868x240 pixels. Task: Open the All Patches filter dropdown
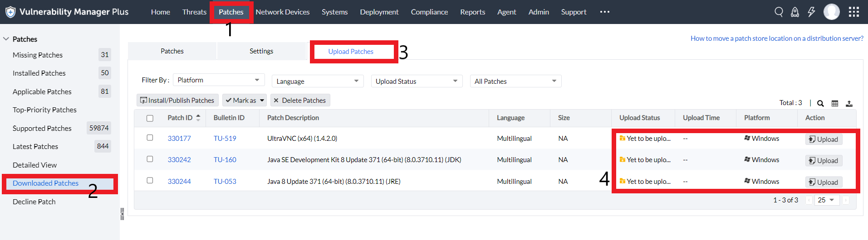pos(515,81)
